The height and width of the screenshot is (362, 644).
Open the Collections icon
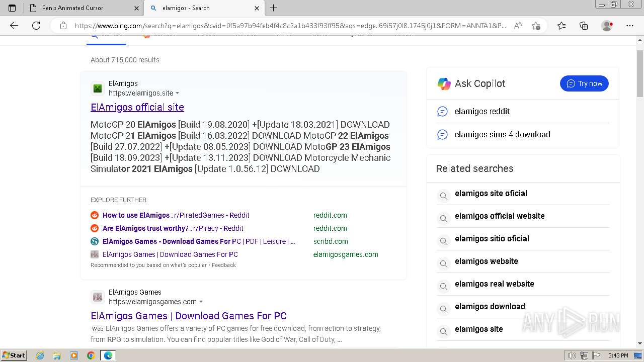[x=584, y=26]
